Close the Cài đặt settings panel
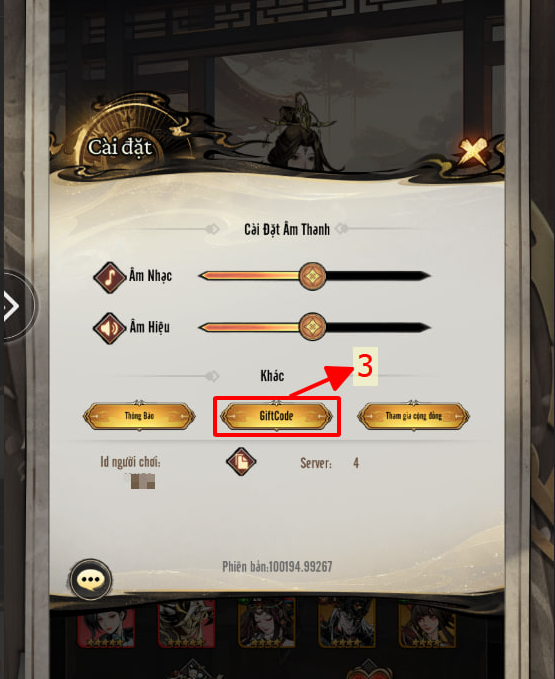The image size is (555, 679). 472,152
